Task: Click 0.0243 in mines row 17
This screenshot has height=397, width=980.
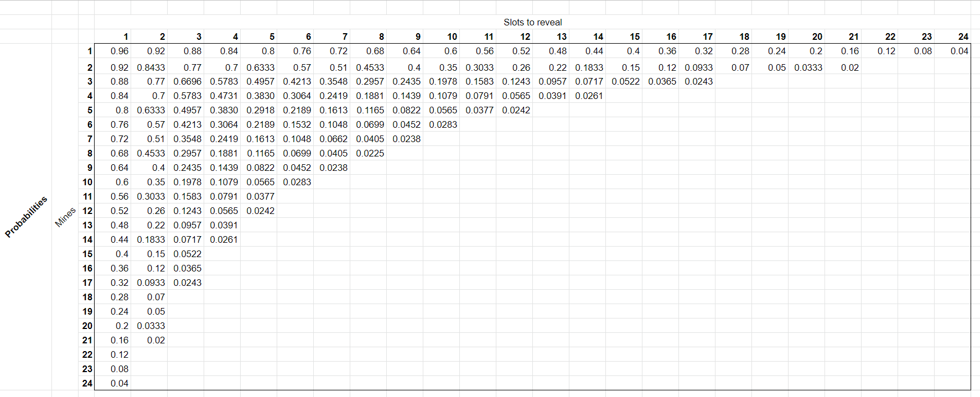Action: pyautogui.click(x=187, y=283)
